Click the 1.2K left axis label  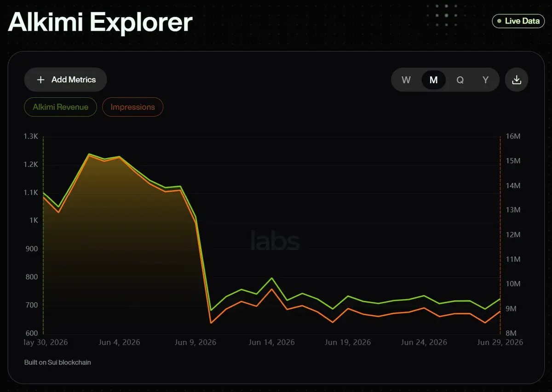(x=31, y=165)
